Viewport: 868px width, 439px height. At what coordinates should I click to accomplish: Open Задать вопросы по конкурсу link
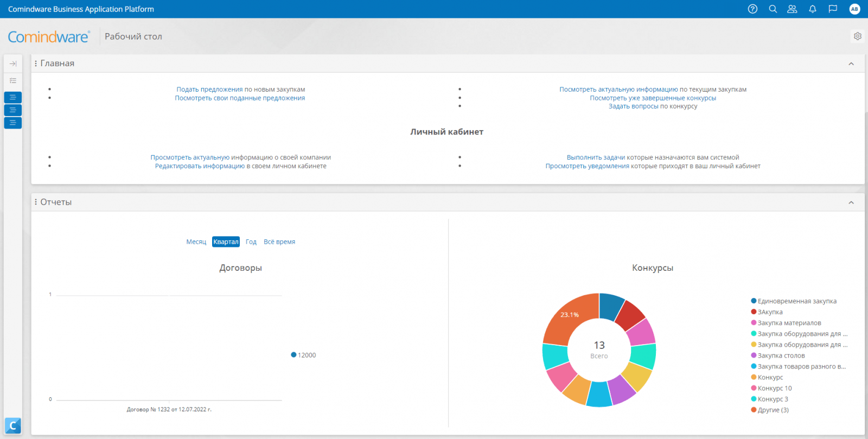pyautogui.click(x=653, y=106)
